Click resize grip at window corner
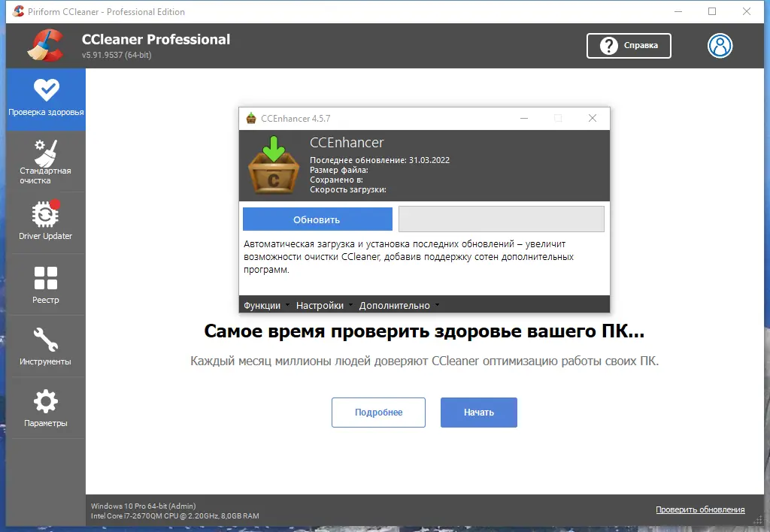Screen dimensions: 770x532 pyautogui.click(x=759, y=520)
